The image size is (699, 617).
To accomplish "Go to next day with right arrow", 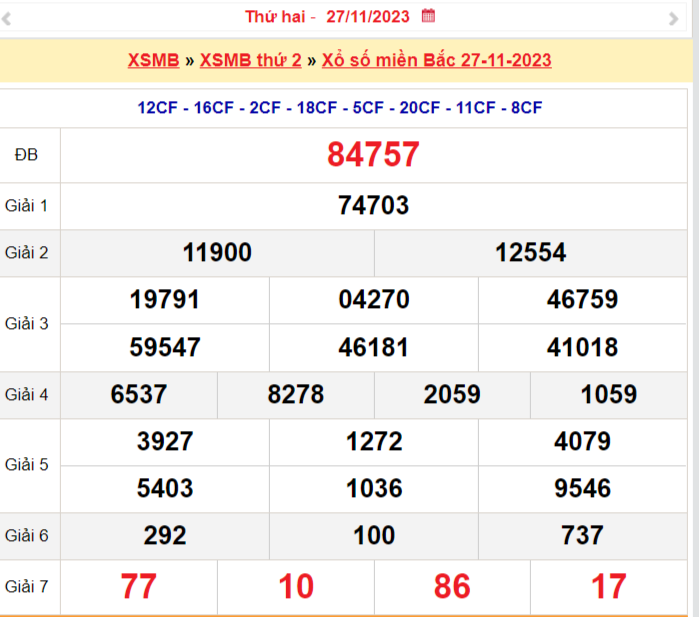I will pos(673,18).
